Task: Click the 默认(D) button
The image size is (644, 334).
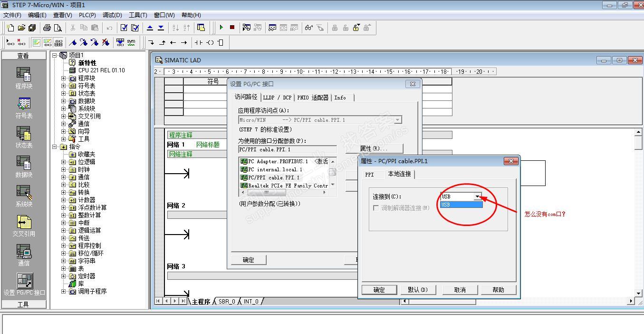Action: point(418,290)
